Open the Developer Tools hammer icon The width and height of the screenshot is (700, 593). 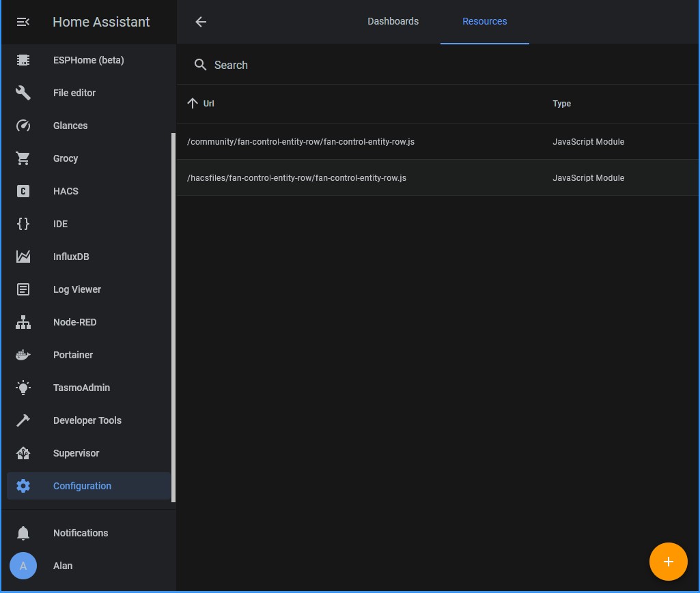pyautogui.click(x=23, y=420)
